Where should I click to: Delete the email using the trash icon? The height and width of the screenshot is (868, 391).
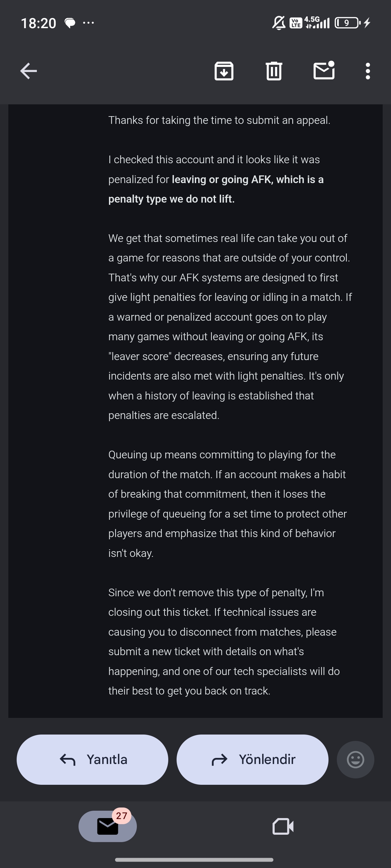click(x=274, y=71)
